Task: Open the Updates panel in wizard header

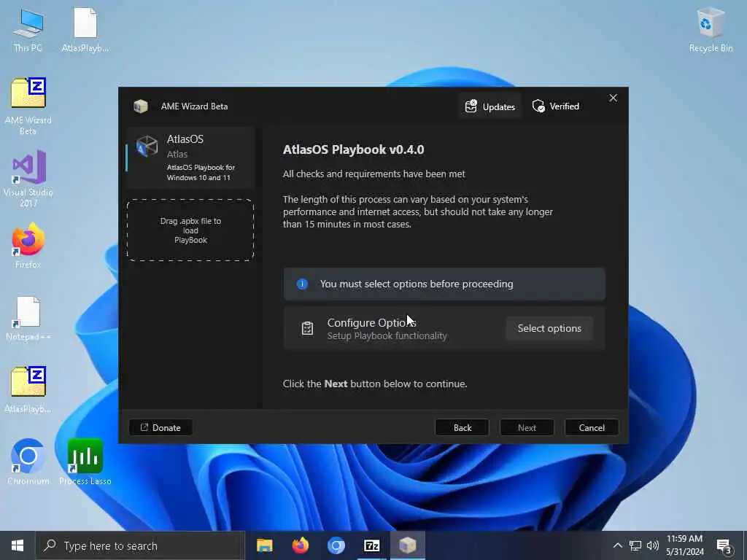Action: (489, 106)
